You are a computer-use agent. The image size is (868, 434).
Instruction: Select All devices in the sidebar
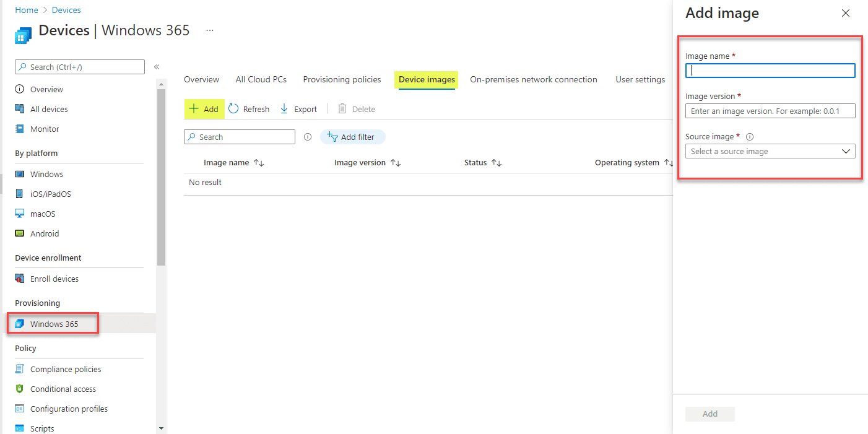point(48,109)
